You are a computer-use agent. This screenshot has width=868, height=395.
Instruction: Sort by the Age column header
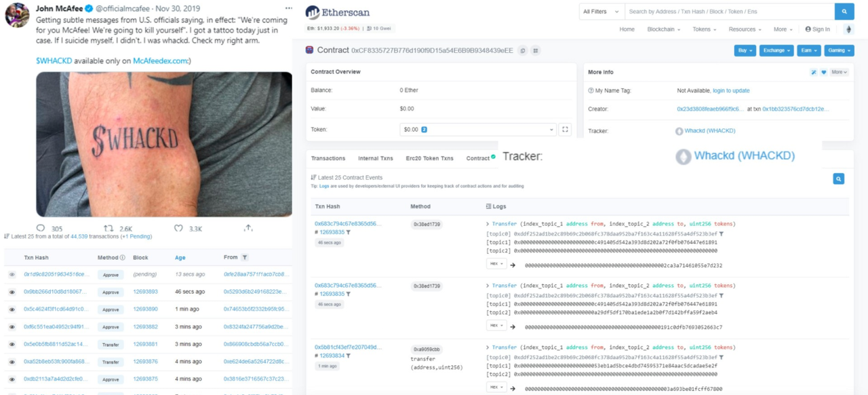[x=180, y=257]
